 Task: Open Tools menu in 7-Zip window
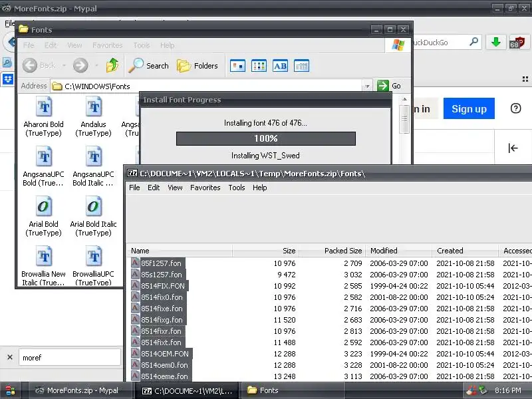coord(237,188)
